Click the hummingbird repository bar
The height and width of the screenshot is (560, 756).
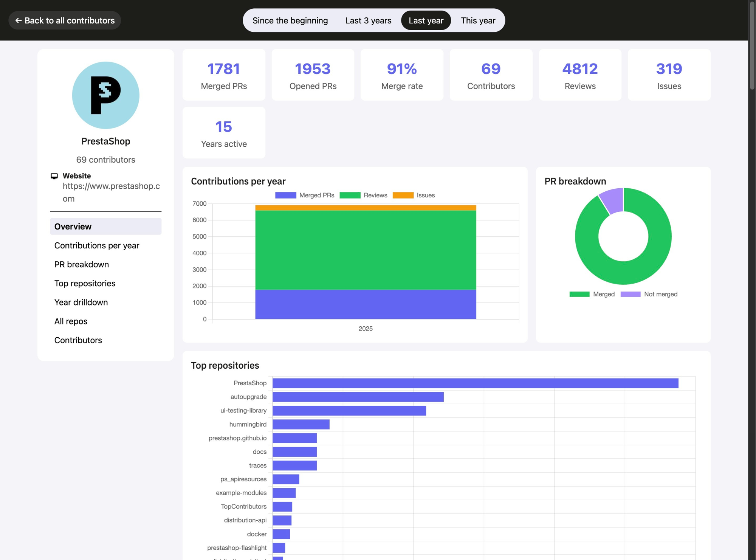301,424
